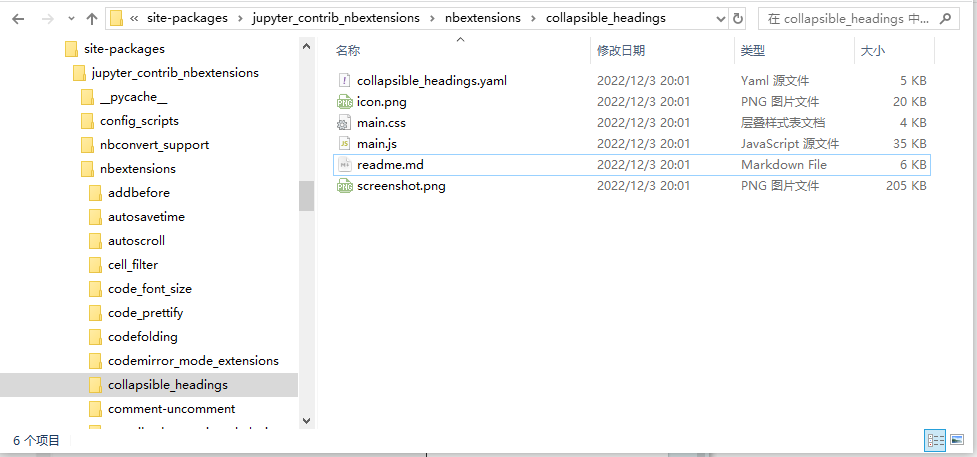Click the Up one level arrow
977x457 pixels.
tap(92, 18)
